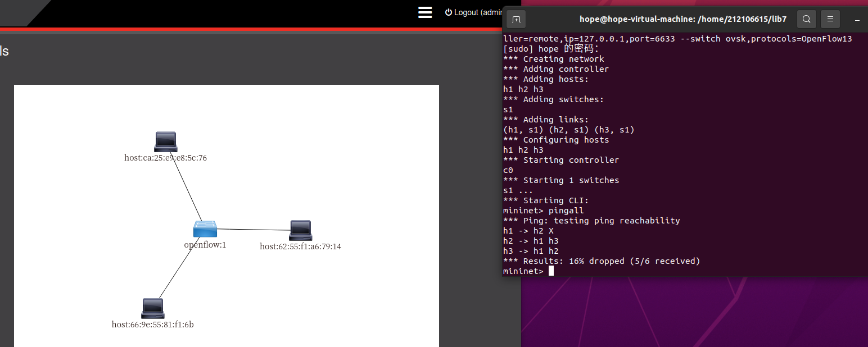Open the hamburger navigation menu

tap(425, 12)
